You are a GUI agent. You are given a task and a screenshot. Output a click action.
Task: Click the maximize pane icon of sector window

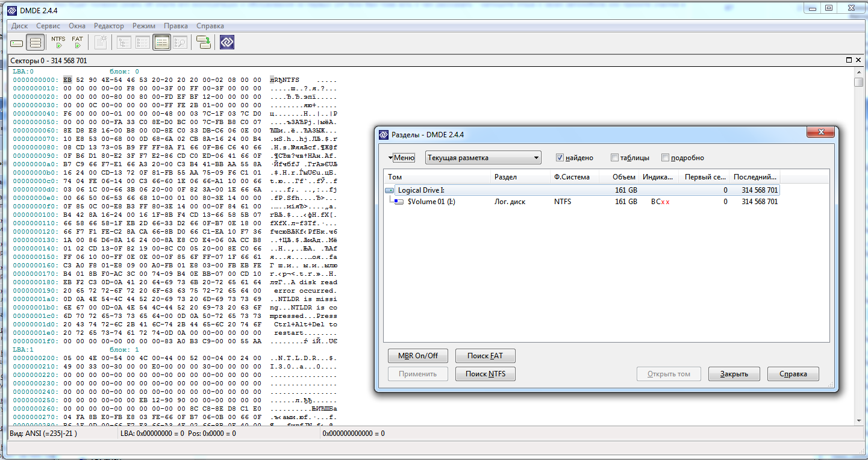[849, 60]
